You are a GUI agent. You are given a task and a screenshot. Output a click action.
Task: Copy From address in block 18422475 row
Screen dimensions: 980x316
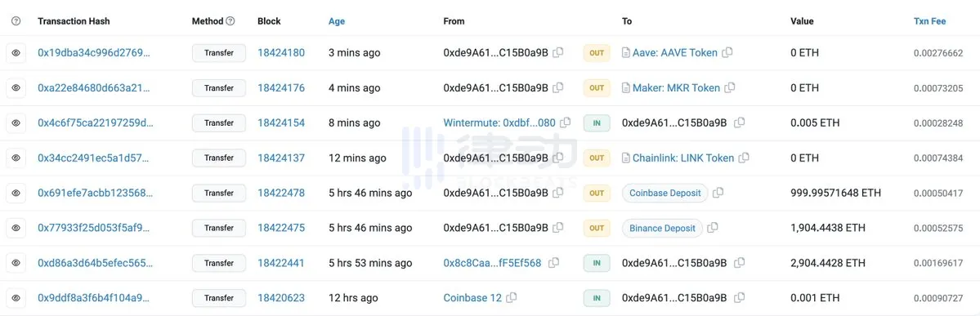[x=558, y=227]
